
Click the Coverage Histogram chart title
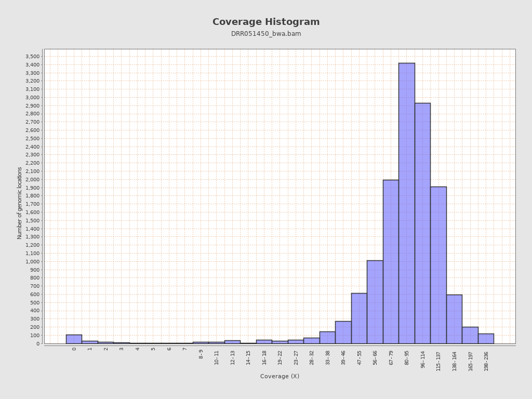point(266,22)
